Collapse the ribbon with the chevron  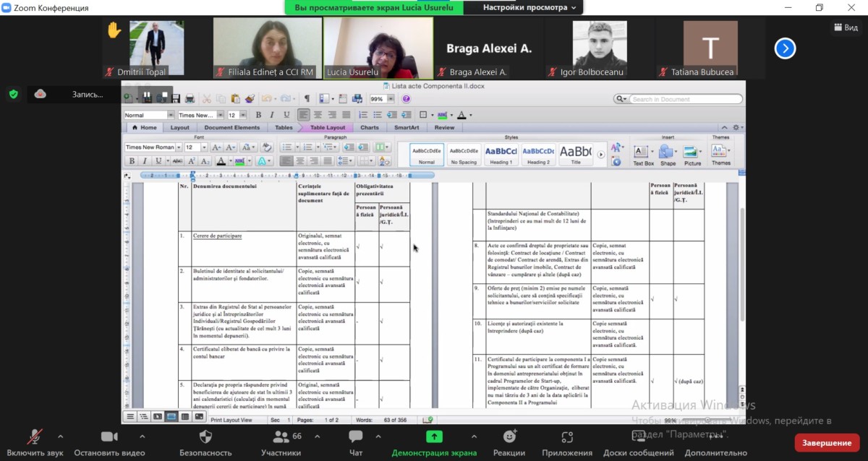(x=725, y=128)
